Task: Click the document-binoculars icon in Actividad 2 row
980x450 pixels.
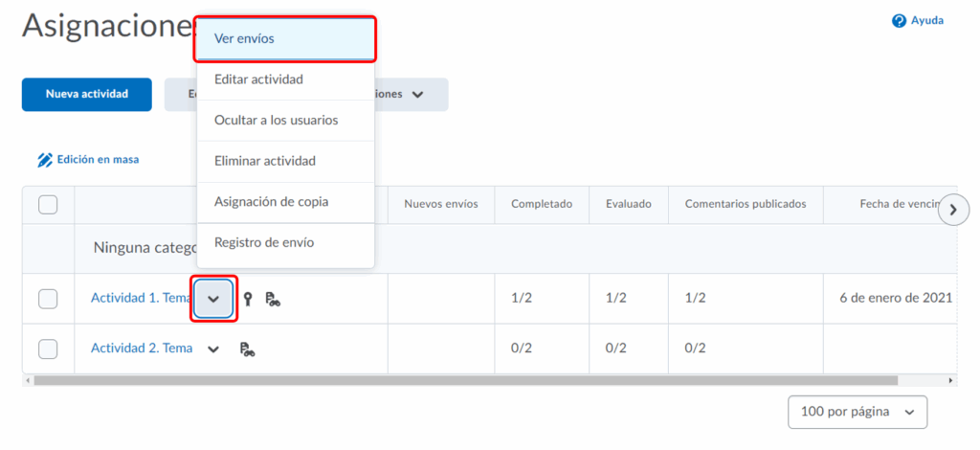Action: [248, 349]
